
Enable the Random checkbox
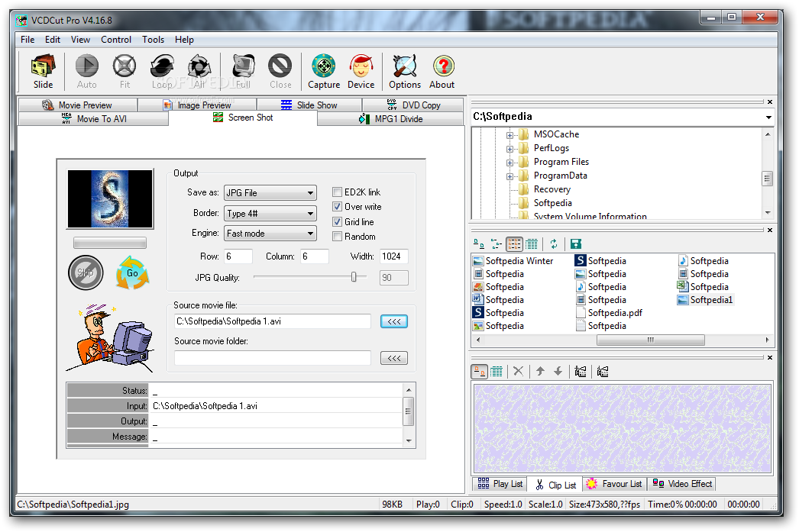coord(337,236)
